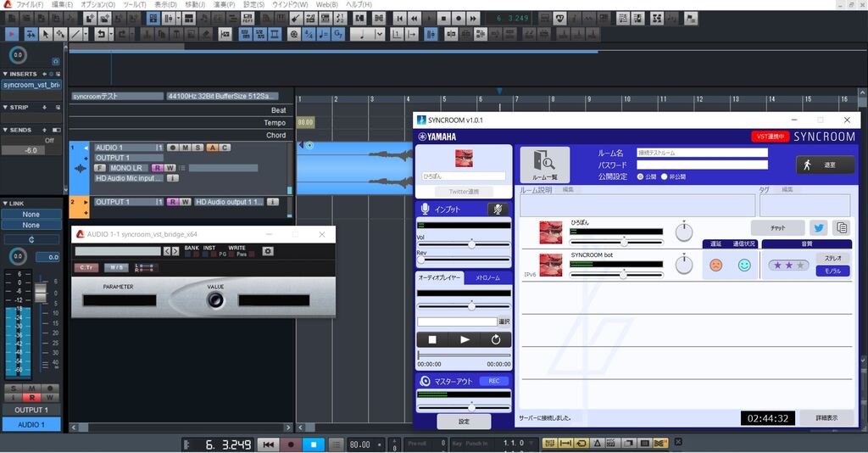Collapse the STRIP section
The height and width of the screenshot is (453, 868).
coord(5,108)
